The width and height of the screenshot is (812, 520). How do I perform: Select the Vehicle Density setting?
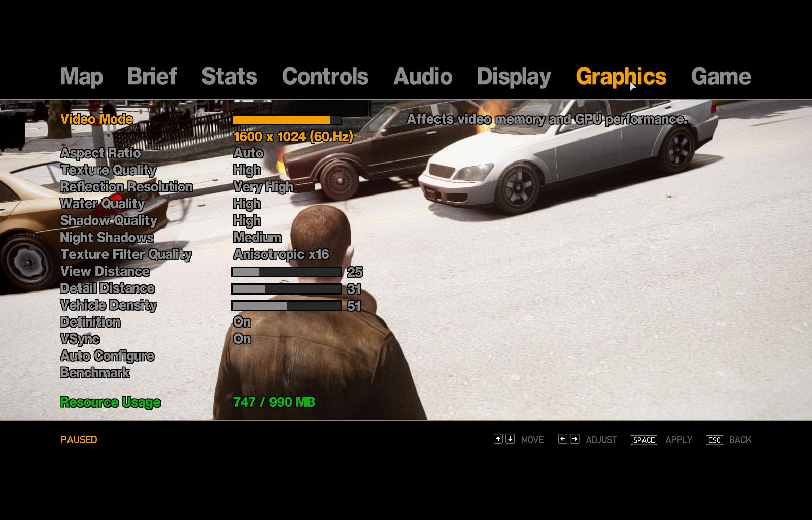[109, 305]
